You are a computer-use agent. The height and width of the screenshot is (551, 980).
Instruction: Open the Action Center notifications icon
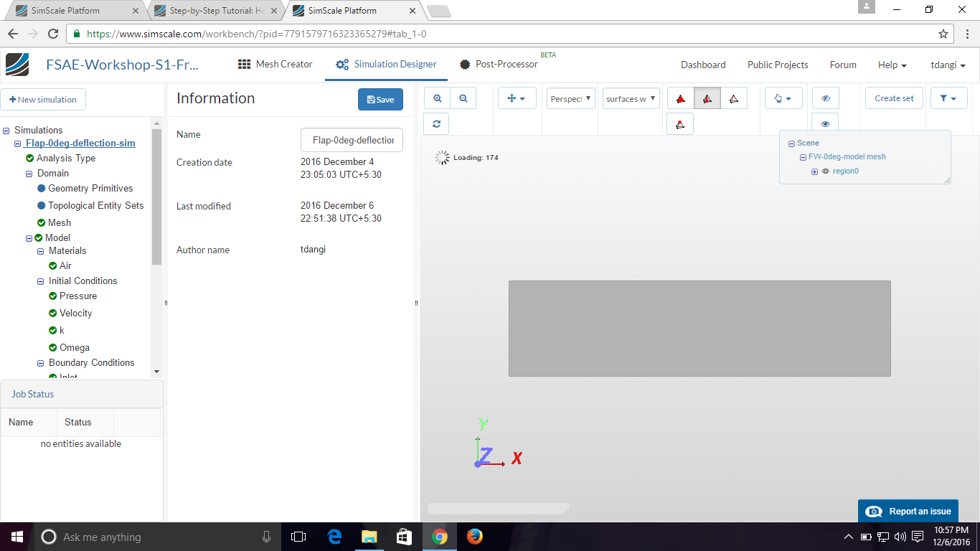point(917,537)
